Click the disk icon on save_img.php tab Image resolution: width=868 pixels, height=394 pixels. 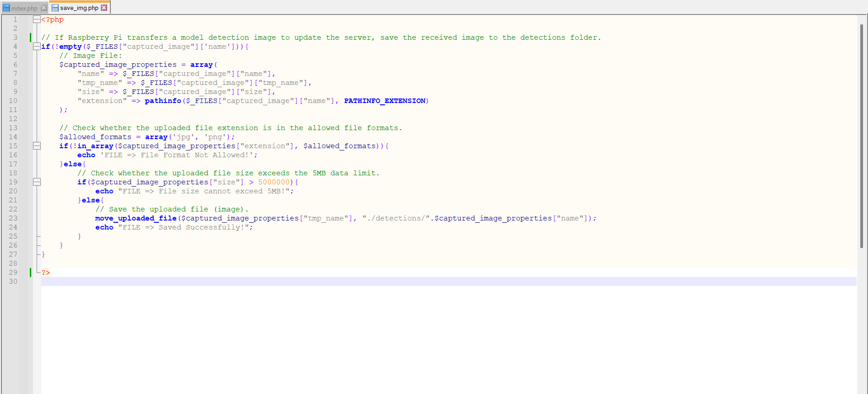point(55,8)
